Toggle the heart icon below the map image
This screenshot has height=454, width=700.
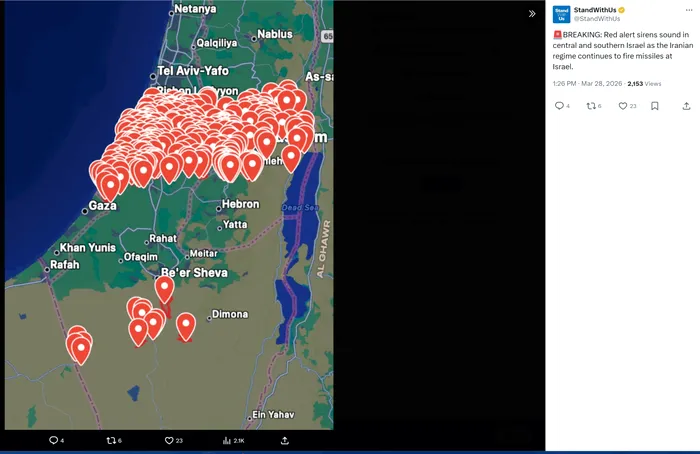[170, 440]
